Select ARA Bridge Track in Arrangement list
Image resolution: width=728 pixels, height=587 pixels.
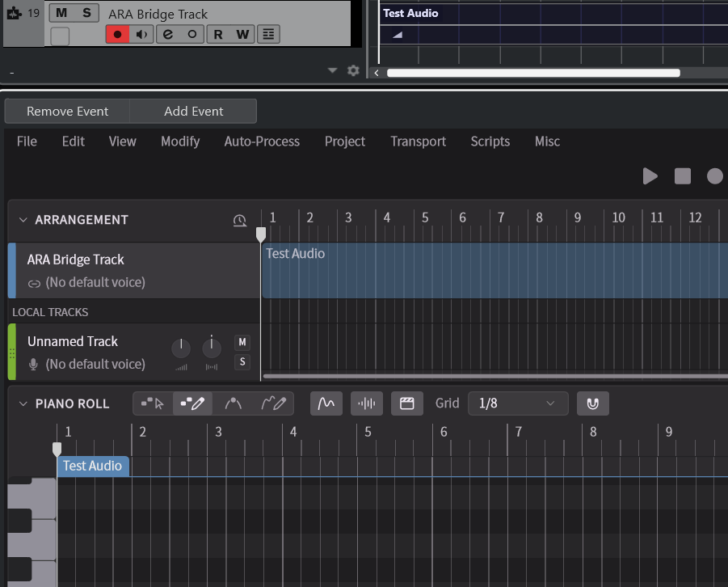[x=134, y=270]
